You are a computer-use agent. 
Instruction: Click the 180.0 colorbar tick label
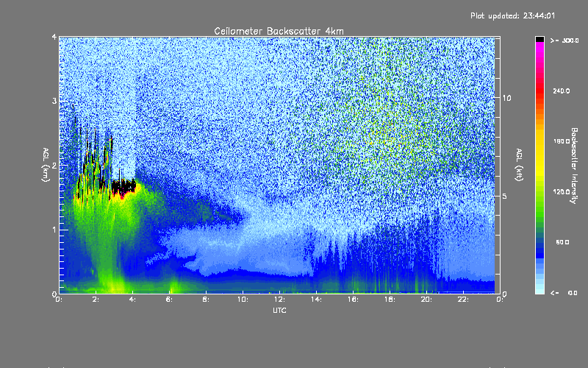[x=562, y=141]
